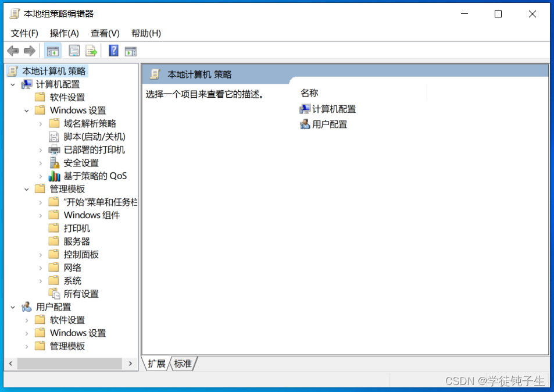
Task: Click the title bar application icon
Action: tap(15, 14)
